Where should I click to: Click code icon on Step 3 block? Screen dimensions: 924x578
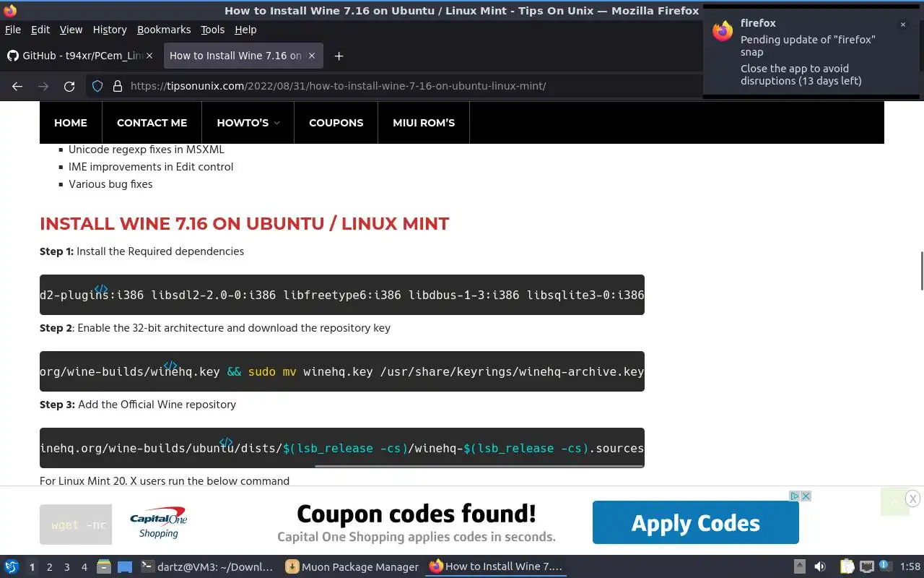click(226, 442)
